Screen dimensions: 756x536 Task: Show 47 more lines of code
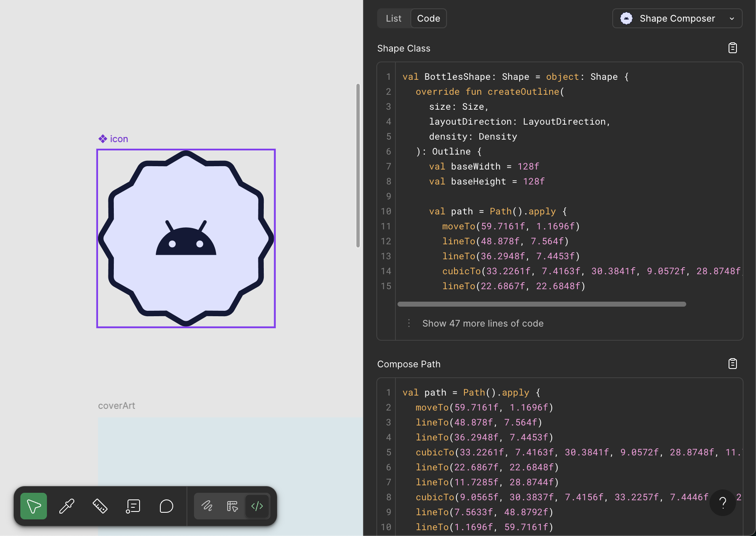click(x=483, y=323)
